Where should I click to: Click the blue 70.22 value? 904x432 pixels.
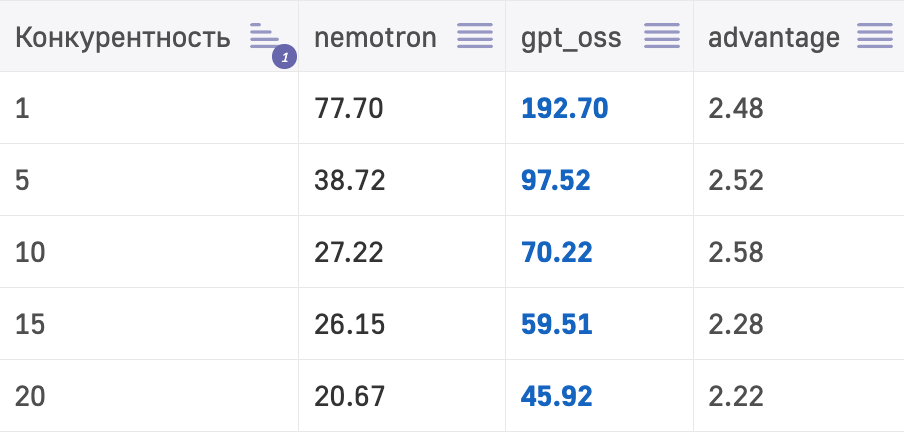[x=557, y=252]
